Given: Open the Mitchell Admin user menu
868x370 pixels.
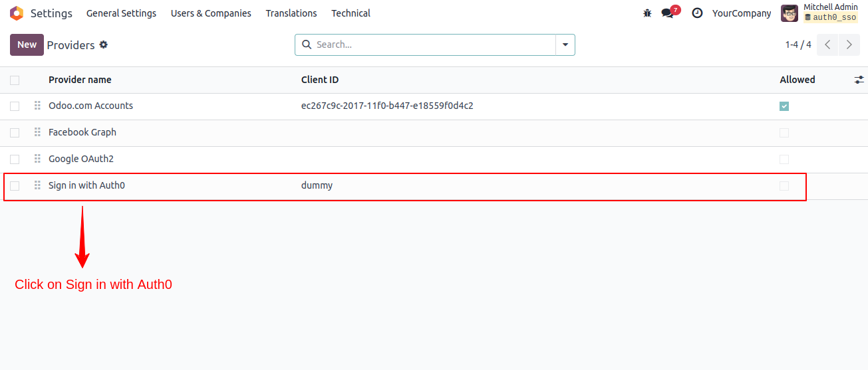Looking at the screenshot, I should 819,13.
